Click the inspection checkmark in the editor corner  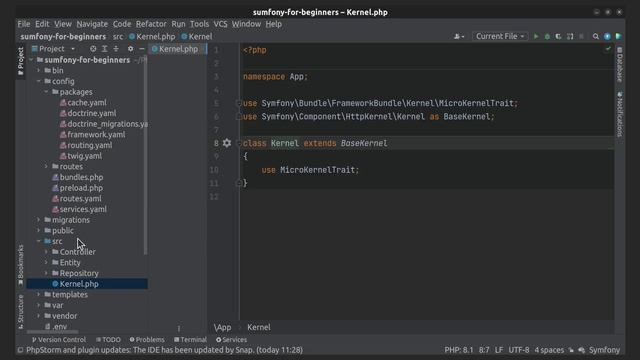(608, 49)
